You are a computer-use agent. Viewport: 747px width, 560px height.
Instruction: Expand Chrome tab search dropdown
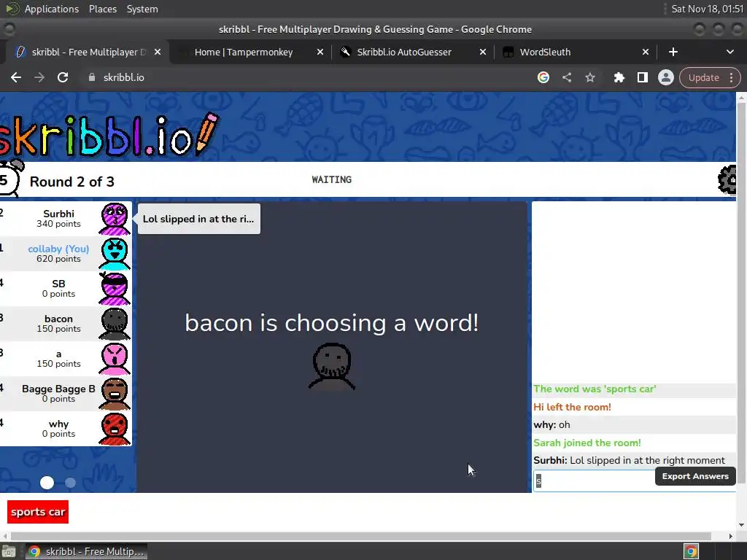click(729, 52)
